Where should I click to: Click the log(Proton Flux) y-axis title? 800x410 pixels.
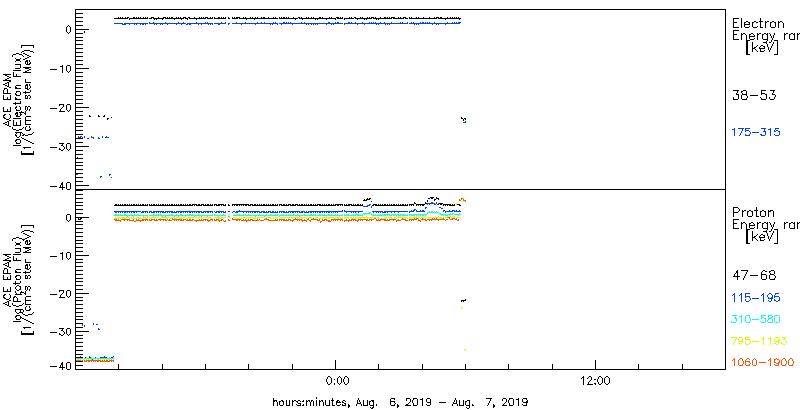[17, 279]
